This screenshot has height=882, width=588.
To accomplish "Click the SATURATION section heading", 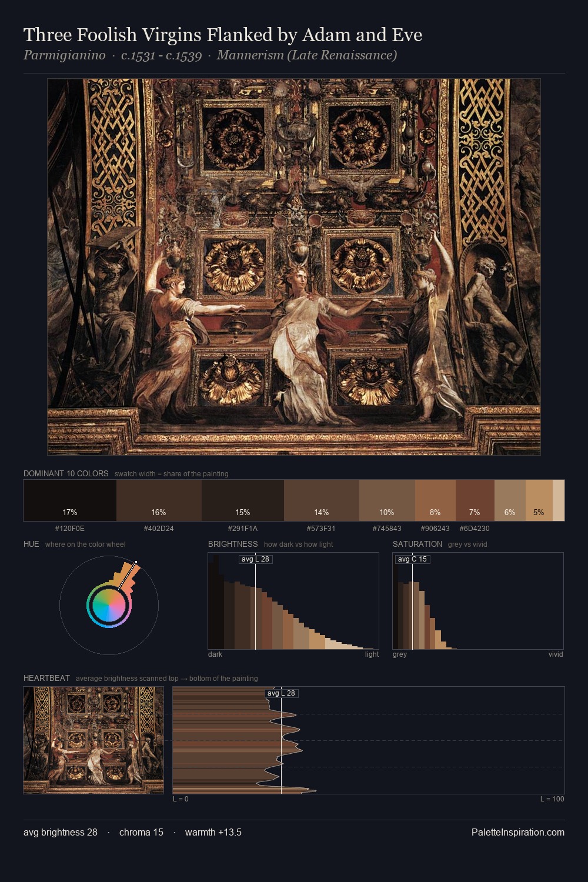I will click(x=417, y=544).
